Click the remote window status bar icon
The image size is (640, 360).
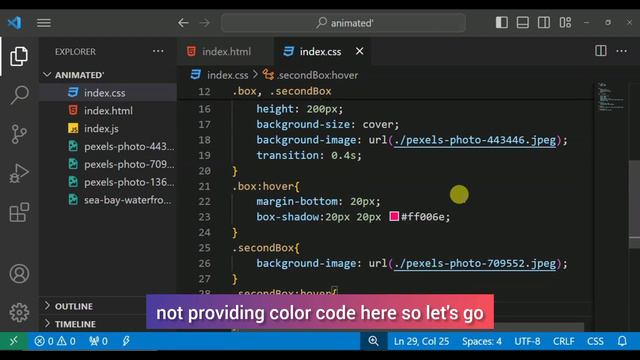click(x=13, y=341)
